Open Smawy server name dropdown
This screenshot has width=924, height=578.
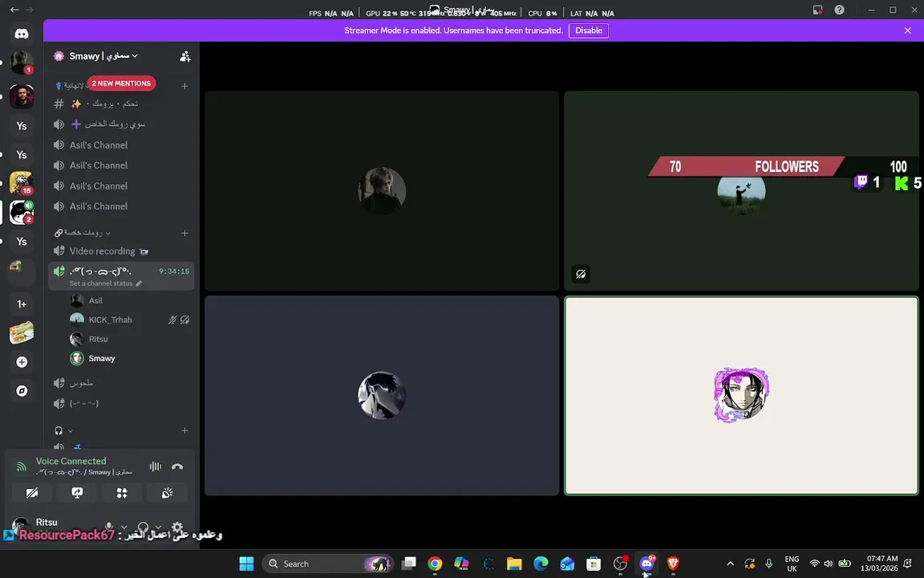tap(103, 56)
